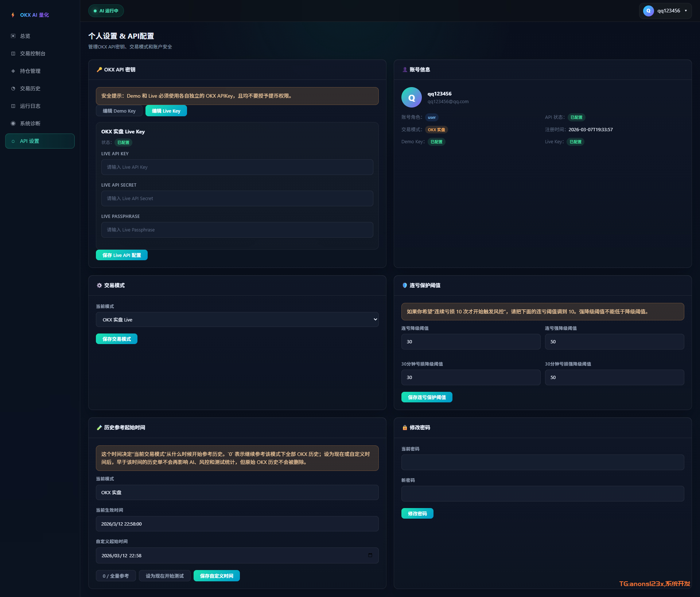The height and width of the screenshot is (597, 700).
Task: Switch to 编辑 Demo Key tab
Action: click(x=119, y=111)
